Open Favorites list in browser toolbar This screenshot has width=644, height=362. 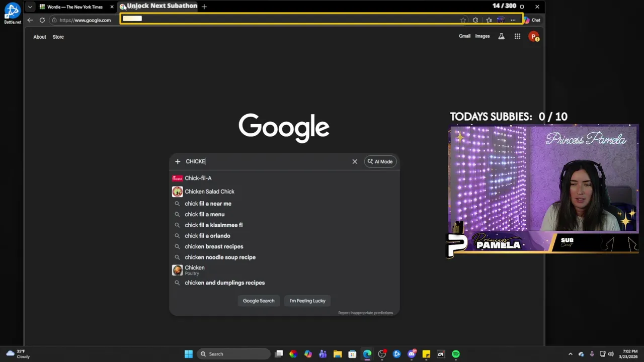pos(489,20)
